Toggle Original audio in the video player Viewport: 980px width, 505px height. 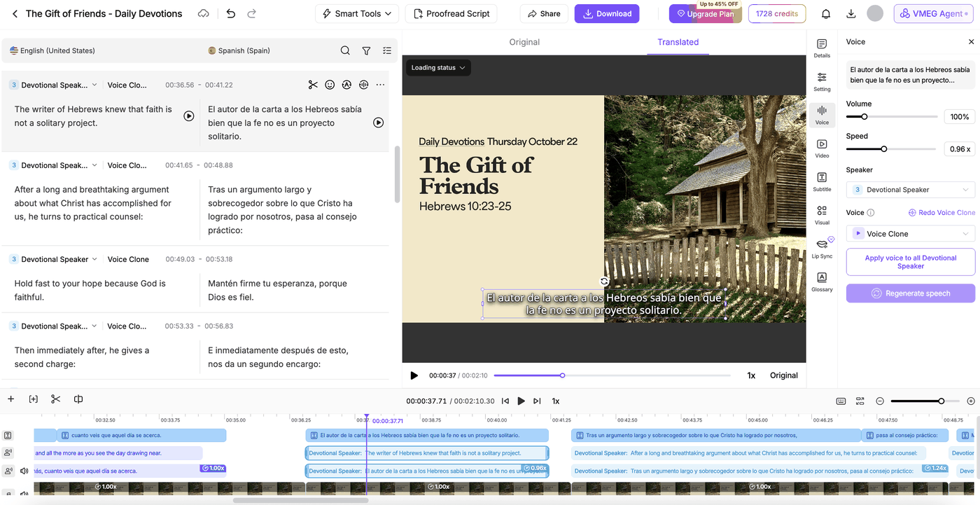pos(784,375)
